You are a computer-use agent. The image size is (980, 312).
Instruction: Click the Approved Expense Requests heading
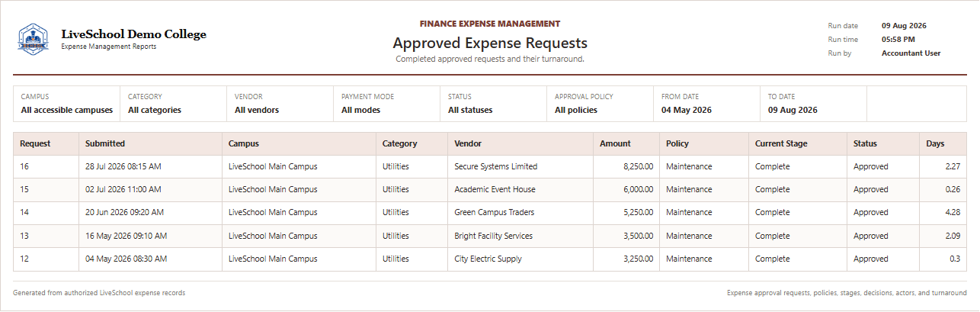[490, 43]
